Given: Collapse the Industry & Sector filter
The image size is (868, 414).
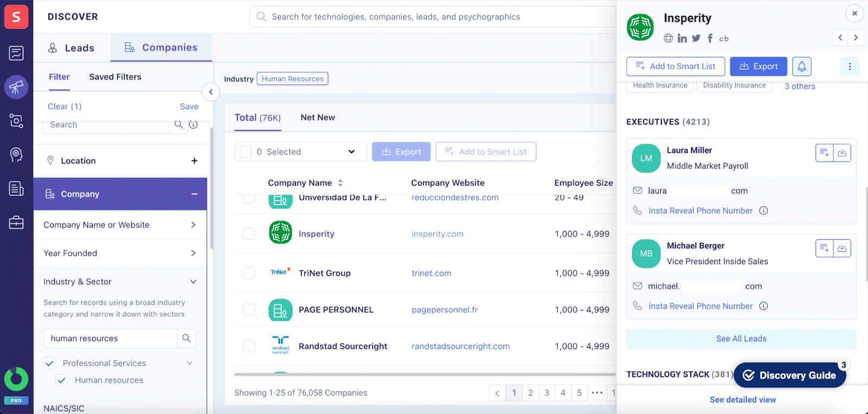Looking at the screenshot, I should tap(193, 282).
